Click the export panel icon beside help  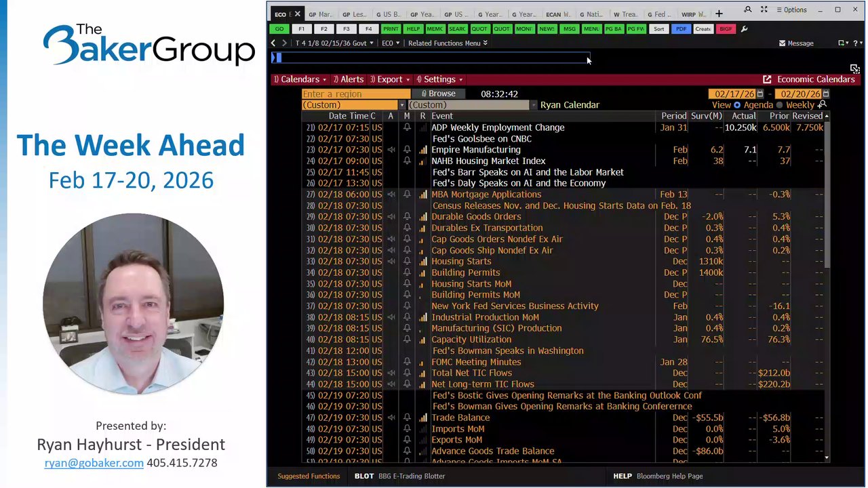click(843, 43)
